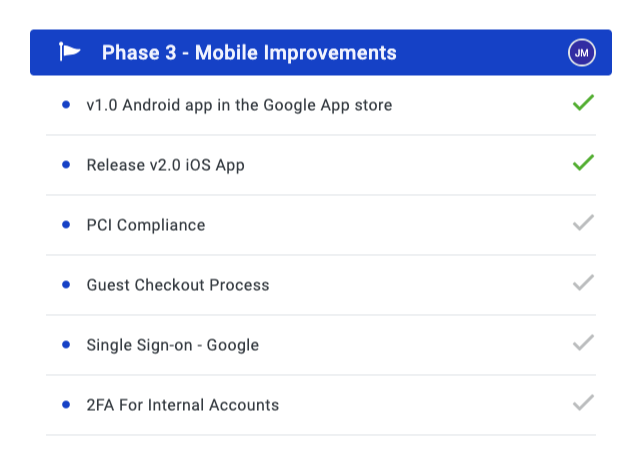Screen dimensions: 644x474
Task: Toggle the Release v2.0 iOS App checkmark
Action: 583,163
